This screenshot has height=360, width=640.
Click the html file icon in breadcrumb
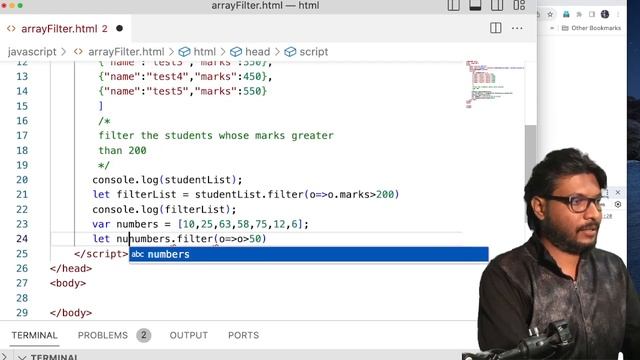(78, 52)
